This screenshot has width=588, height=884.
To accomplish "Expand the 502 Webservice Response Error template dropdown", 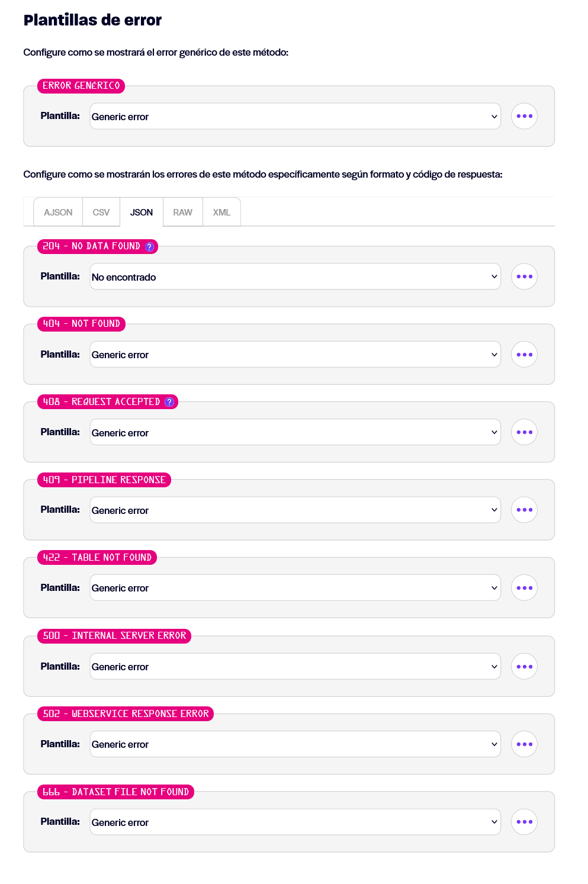I will point(295,744).
